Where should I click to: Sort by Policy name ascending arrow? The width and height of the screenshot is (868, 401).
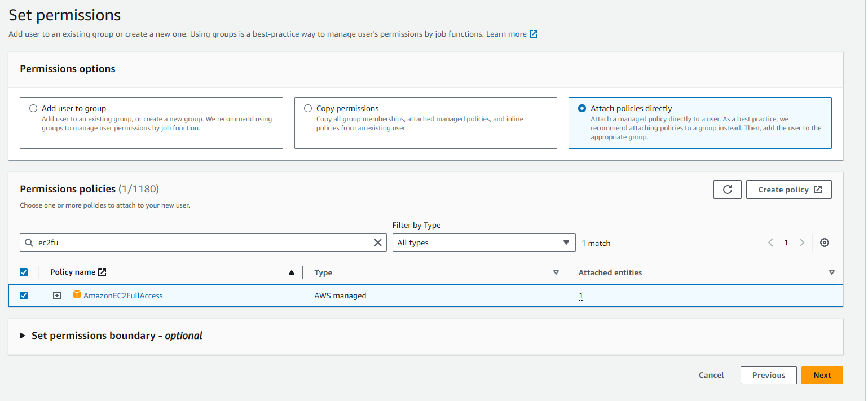[291, 273]
